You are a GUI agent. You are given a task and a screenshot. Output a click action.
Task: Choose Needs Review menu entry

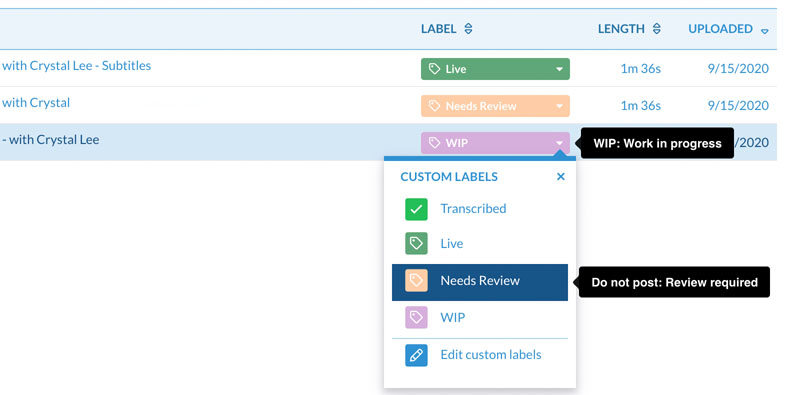[x=480, y=282]
